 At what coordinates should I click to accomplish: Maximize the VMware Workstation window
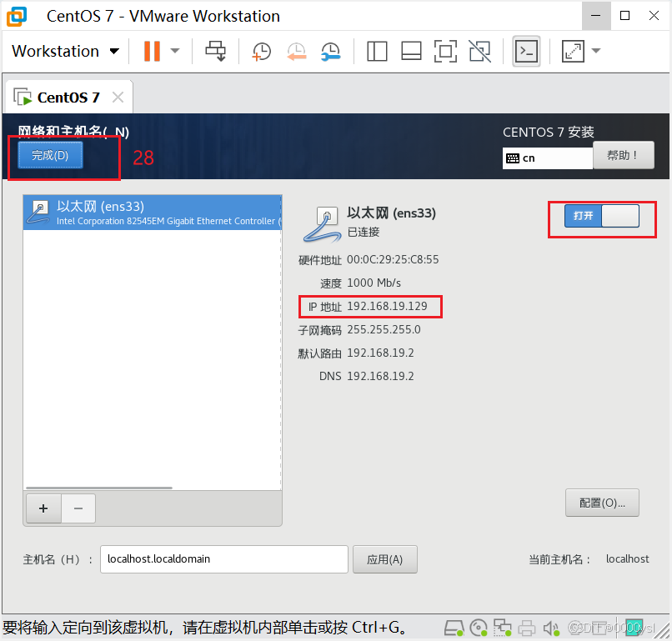(x=624, y=16)
